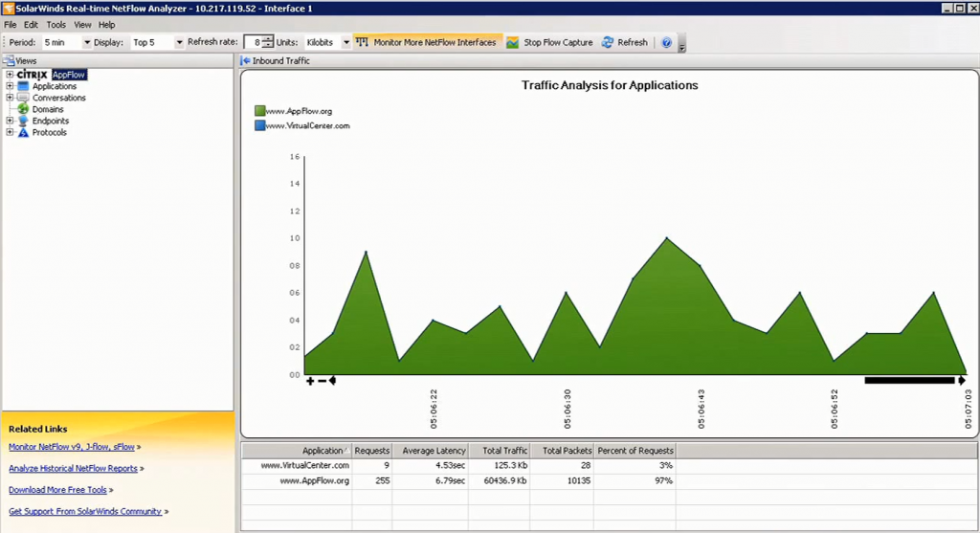The image size is (980, 533).
Task: Open the Tools menu
Action: 56,25
